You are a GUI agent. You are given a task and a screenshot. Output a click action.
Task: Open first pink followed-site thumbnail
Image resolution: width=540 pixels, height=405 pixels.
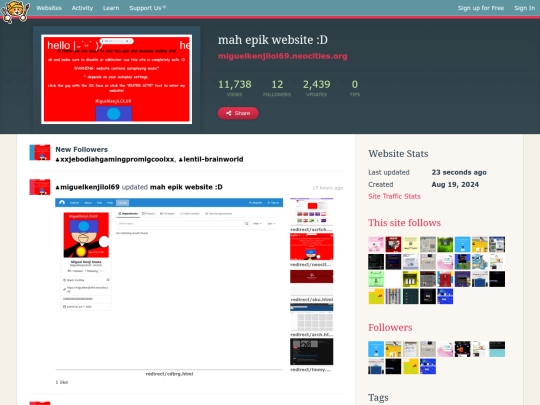(376, 245)
